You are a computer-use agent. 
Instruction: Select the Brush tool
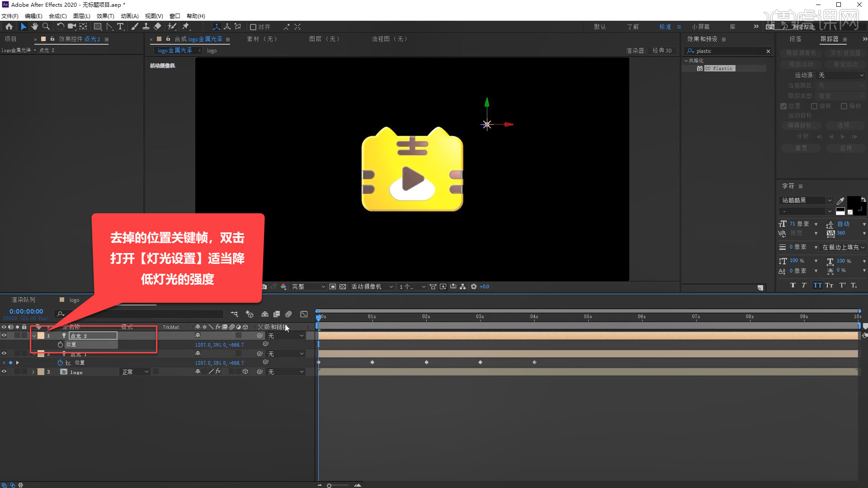click(135, 27)
